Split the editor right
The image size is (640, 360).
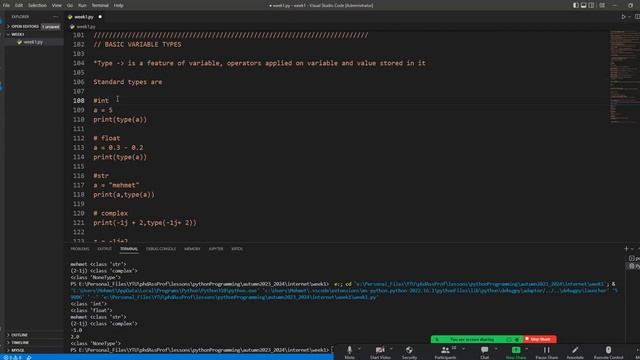pyautogui.click(x=637, y=17)
